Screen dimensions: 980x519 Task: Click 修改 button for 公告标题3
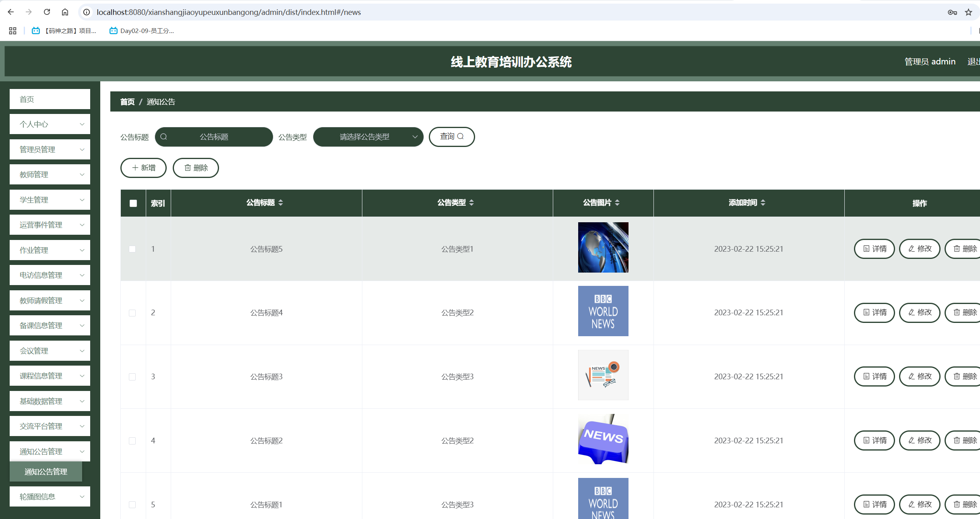(x=920, y=376)
